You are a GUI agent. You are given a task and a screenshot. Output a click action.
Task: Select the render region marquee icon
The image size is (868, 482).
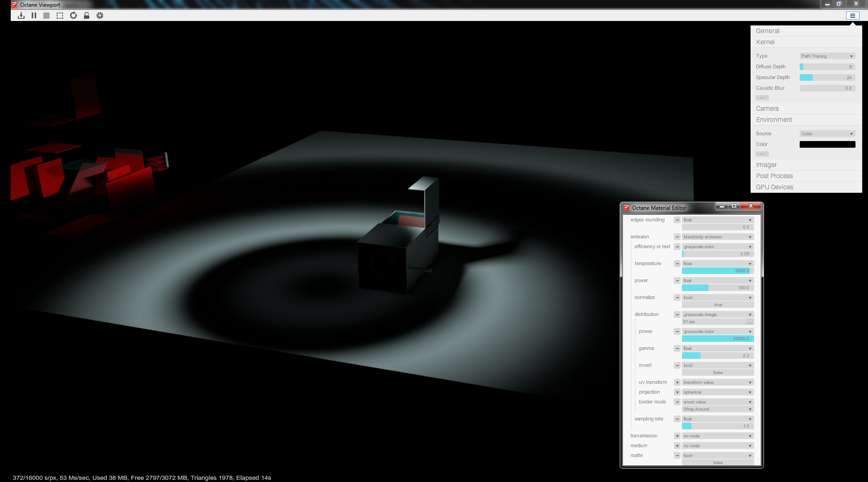tap(60, 16)
